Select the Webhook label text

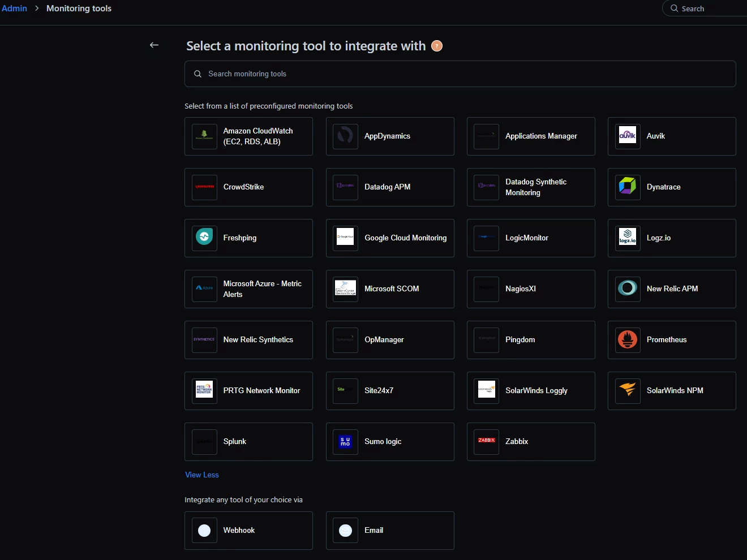pos(239,531)
